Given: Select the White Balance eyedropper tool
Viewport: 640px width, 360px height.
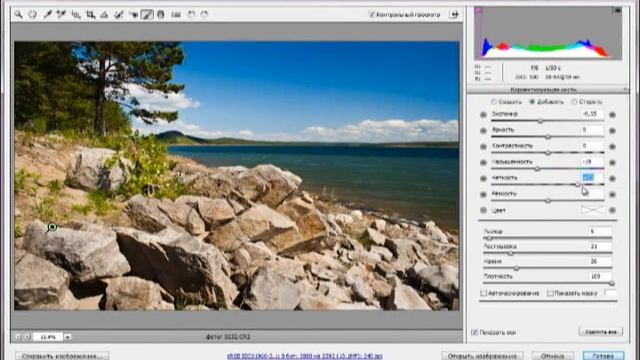Looking at the screenshot, I should (47, 15).
